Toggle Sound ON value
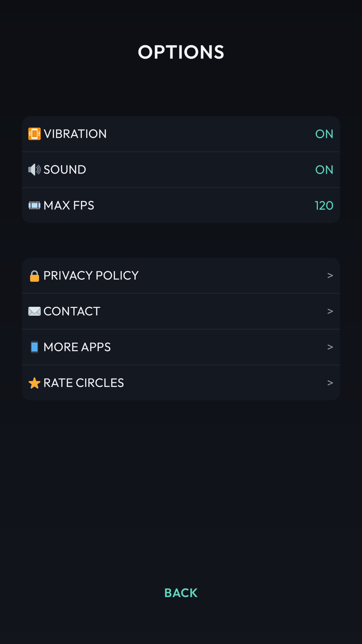 coord(324,170)
